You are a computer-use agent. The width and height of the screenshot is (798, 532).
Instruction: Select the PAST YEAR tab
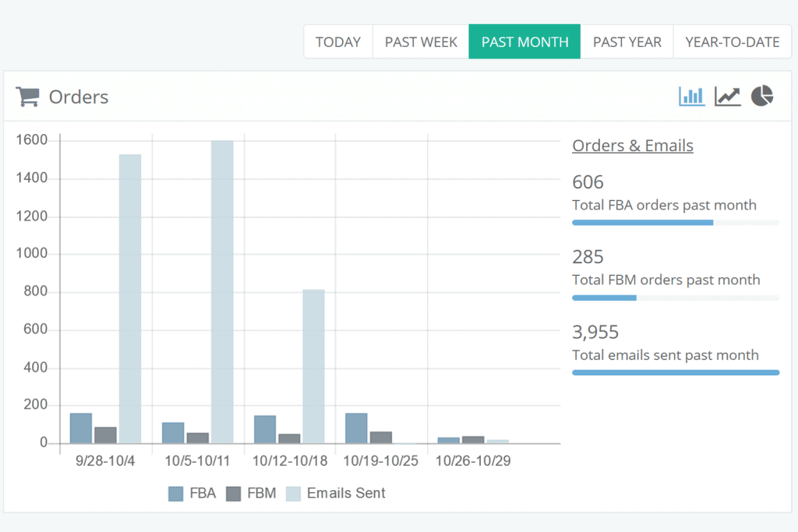(x=627, y=42)
